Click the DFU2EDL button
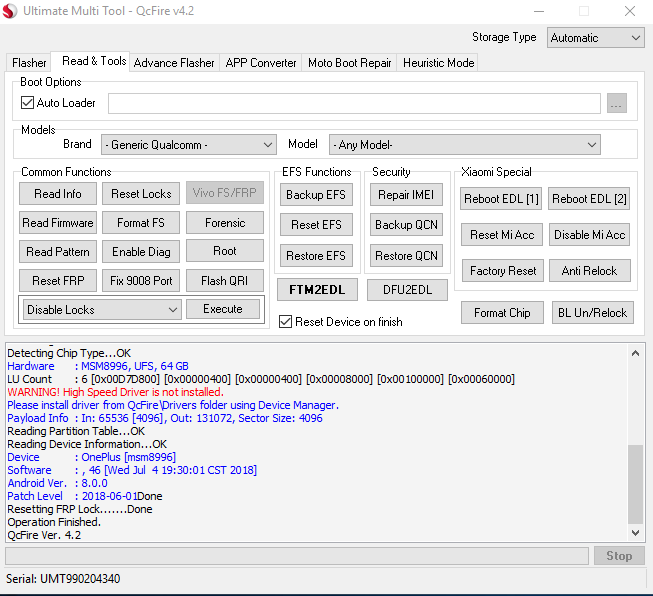Image resolution: width=653 pixels, height=596 pixels. coord(407,289)
